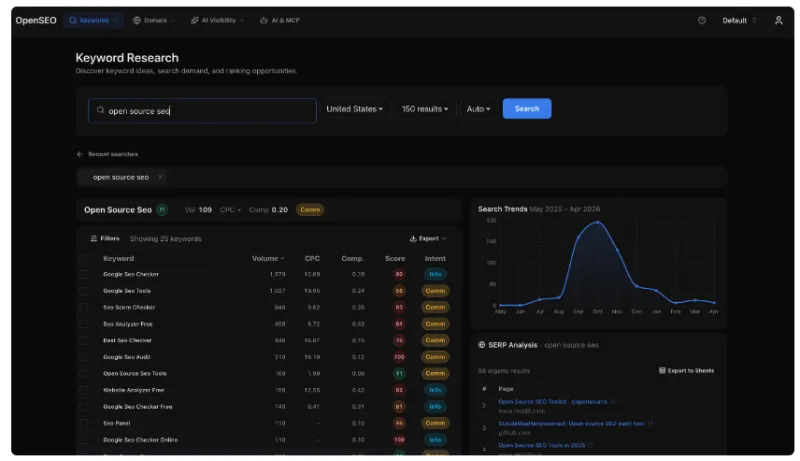Click the score 100 badge for Google Seo Audit

(x=399, y=357)
